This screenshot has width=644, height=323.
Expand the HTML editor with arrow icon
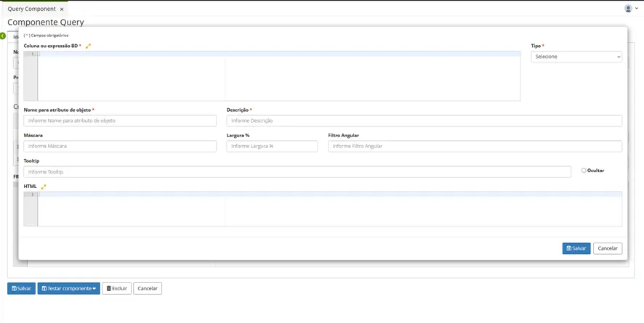44,187
